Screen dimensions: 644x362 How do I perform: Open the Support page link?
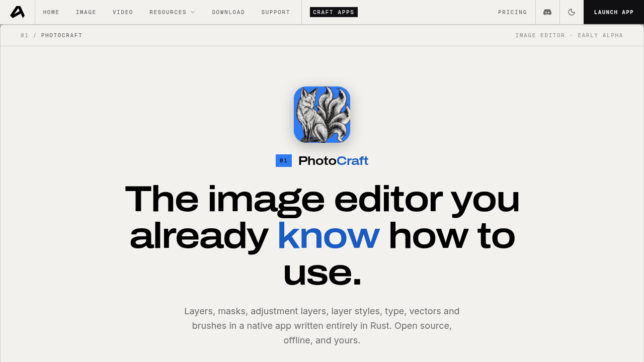[x=276, y=12]
